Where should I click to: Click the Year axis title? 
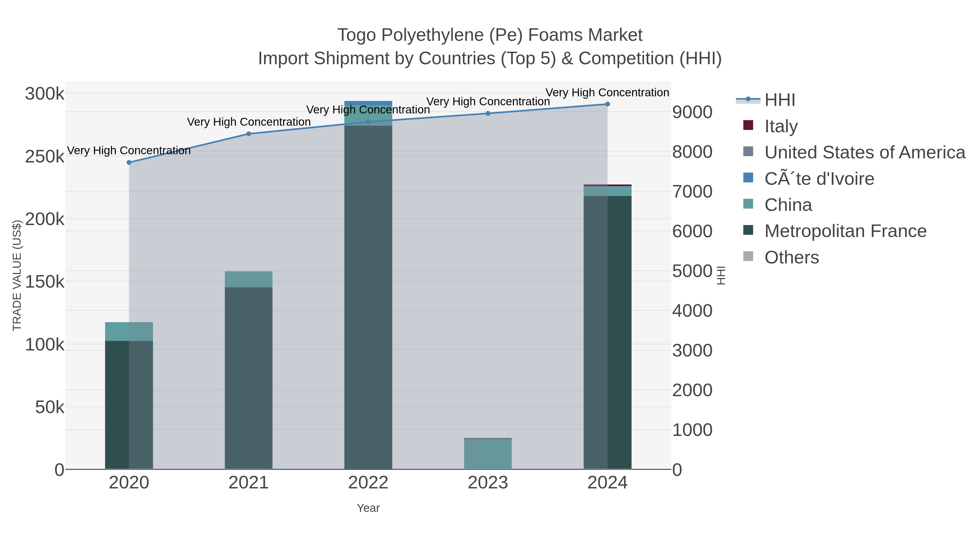click(368, 508)
